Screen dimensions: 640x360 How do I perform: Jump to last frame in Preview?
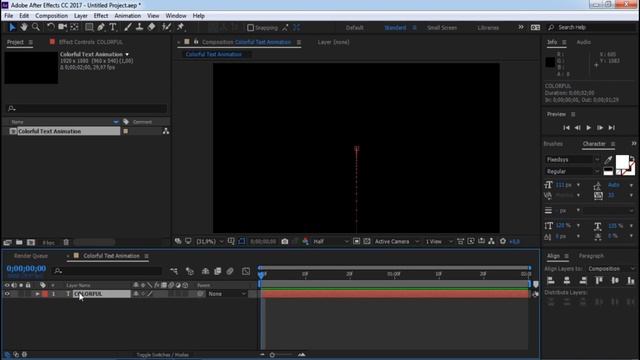tap(611, 128)
